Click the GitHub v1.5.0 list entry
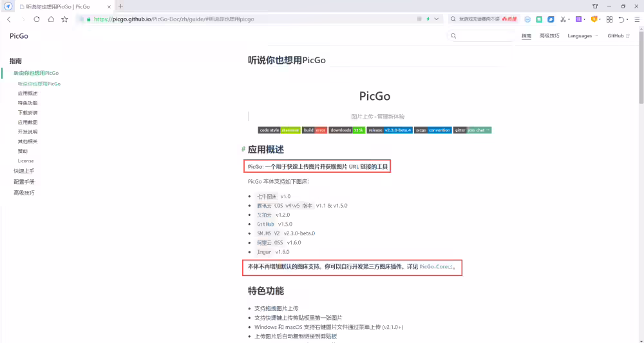 click(x=274, y=224)
